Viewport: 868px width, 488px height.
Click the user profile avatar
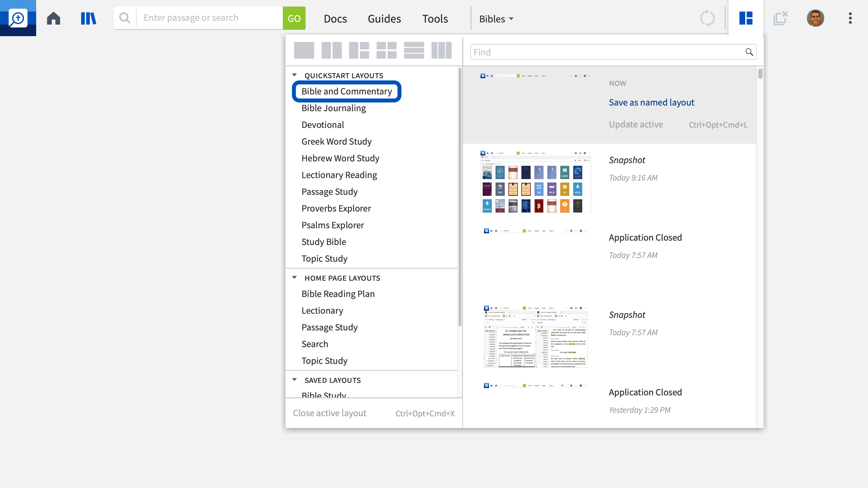[x=815, y=18]
